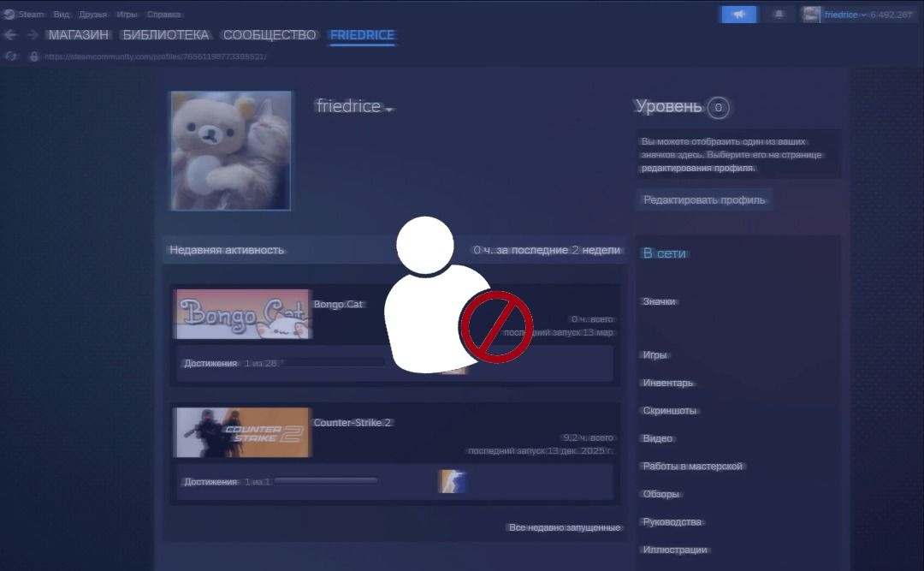Switch to СООБЩЕСТВО tab
The height and width of the screenshot is (571, 924).
(269, 35)
